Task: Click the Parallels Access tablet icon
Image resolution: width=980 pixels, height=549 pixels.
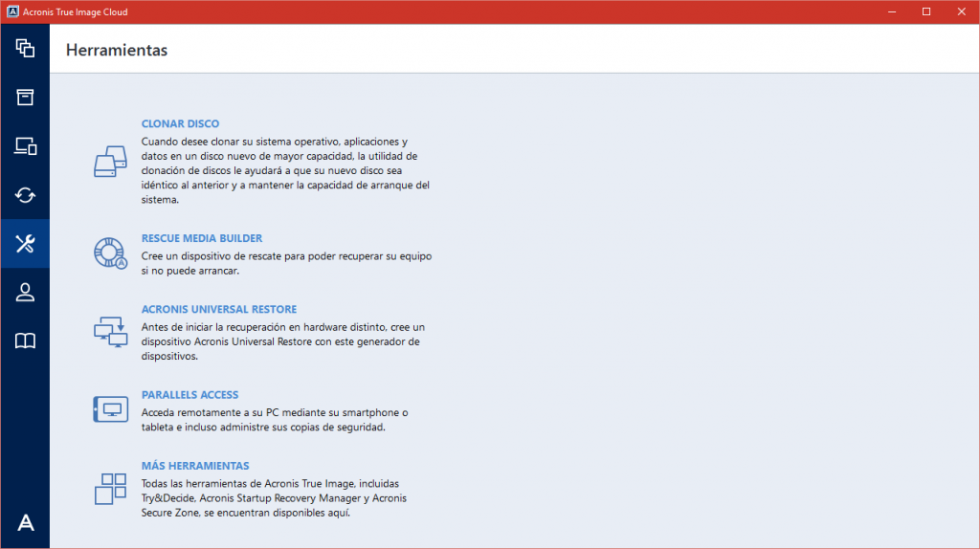Action: pos(111,409)
